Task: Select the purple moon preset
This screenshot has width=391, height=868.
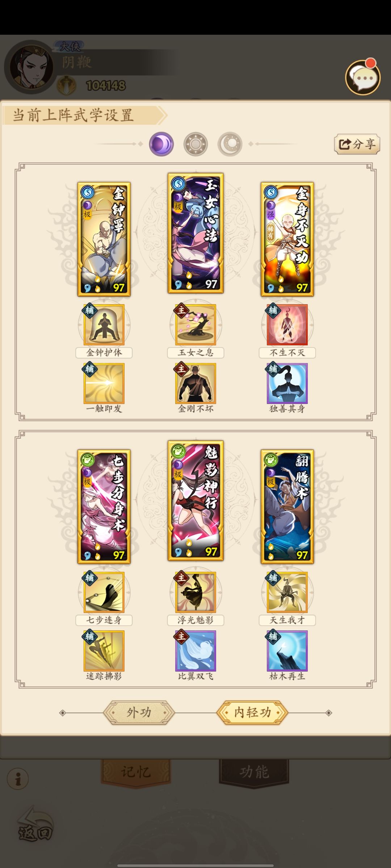Action: [x=161, y=144]
